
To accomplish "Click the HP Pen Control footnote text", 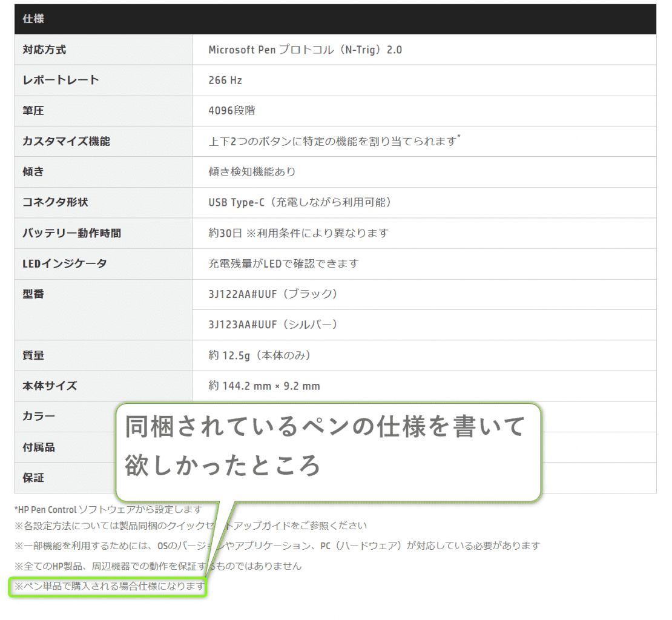I will pos(108,509).
